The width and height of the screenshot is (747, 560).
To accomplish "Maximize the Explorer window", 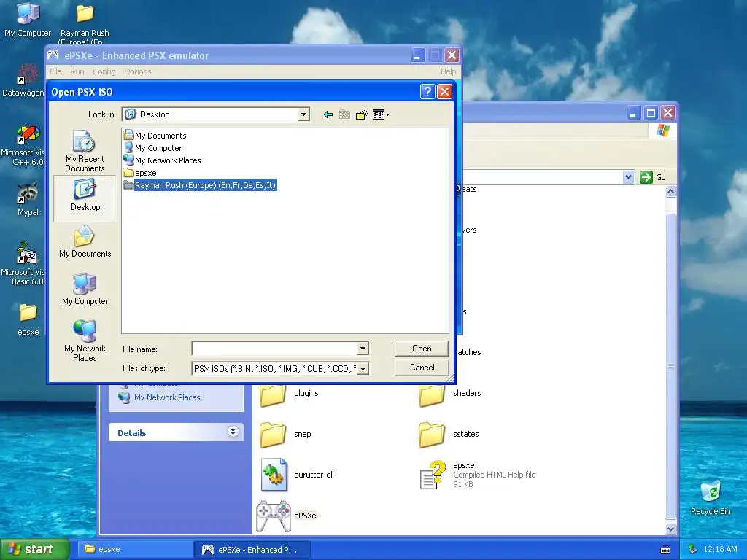I will click(x=651, y=113).
